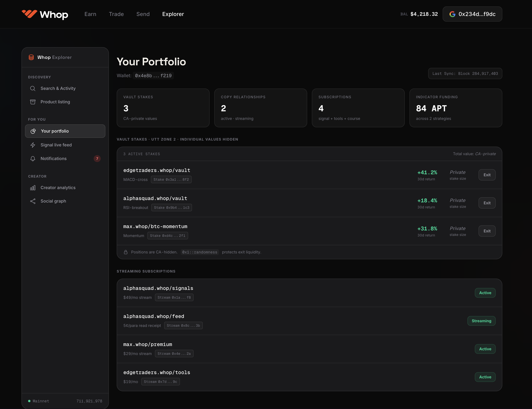532x409 pixels.
Task: Open the edgetraders.whop/tools subscription
Action: pyautogui.click(x=157, y=373)
